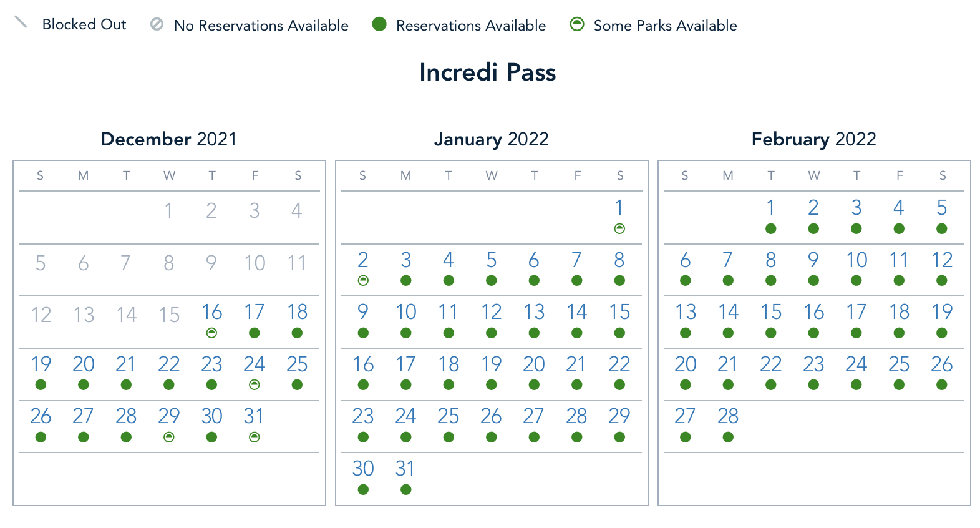The height and width of the screenshot is (528, 980).
Task: Click the partial availability icon under December 29
Action: [168, 438]
